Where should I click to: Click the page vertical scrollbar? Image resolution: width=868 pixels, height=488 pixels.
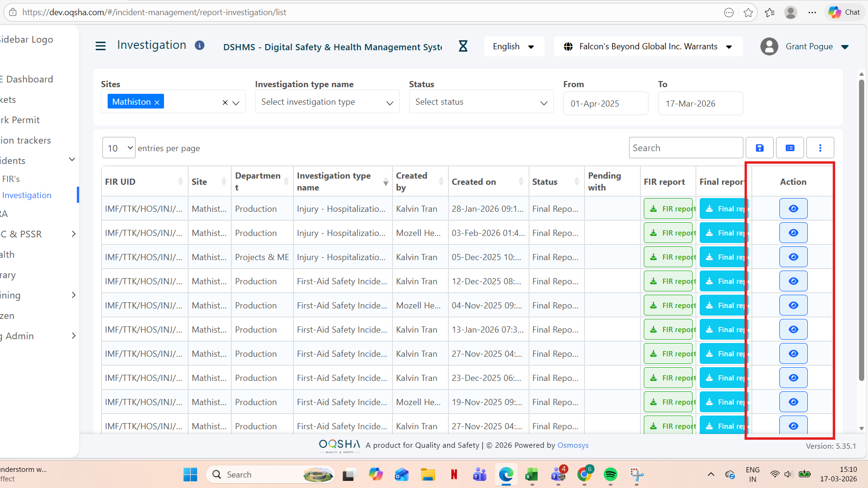(861, 230)
